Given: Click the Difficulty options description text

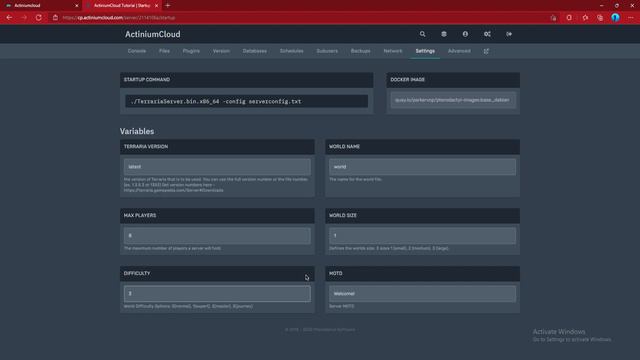Looking at the screenshot, I should coord(188,306).
